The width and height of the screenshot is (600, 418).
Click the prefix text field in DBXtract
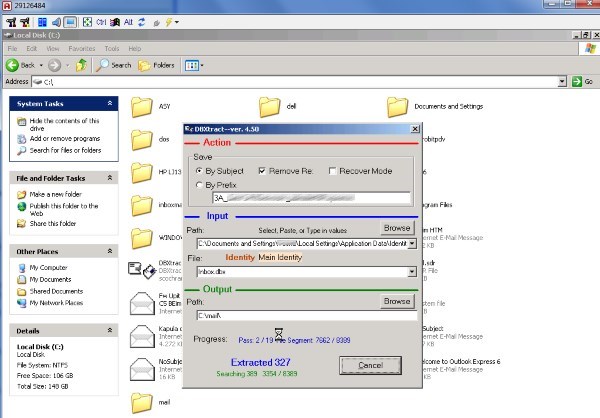pyautogui.click(x=311, y=198)
